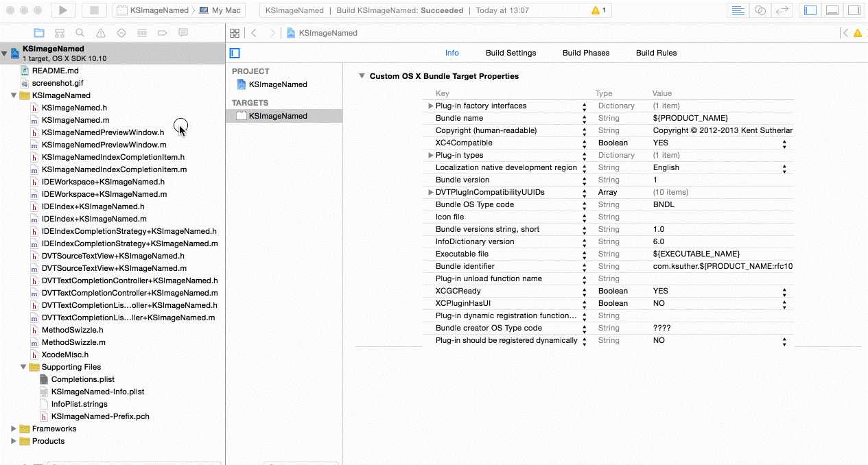The image size is (868, 465).
Task: Collapse the KSImageNamed group folder
Action: click(x=14, y=95)
